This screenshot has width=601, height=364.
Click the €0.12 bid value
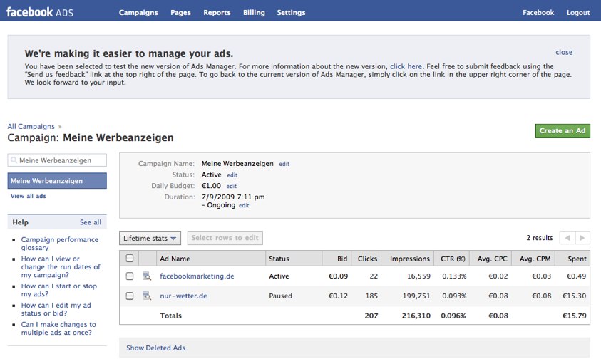pyautogui.click(x=338, y=296)
